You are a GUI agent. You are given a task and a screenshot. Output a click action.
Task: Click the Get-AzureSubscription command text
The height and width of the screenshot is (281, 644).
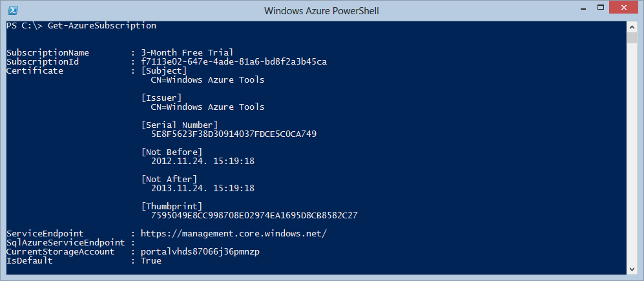pyautogui.click(x=102, y=26)
